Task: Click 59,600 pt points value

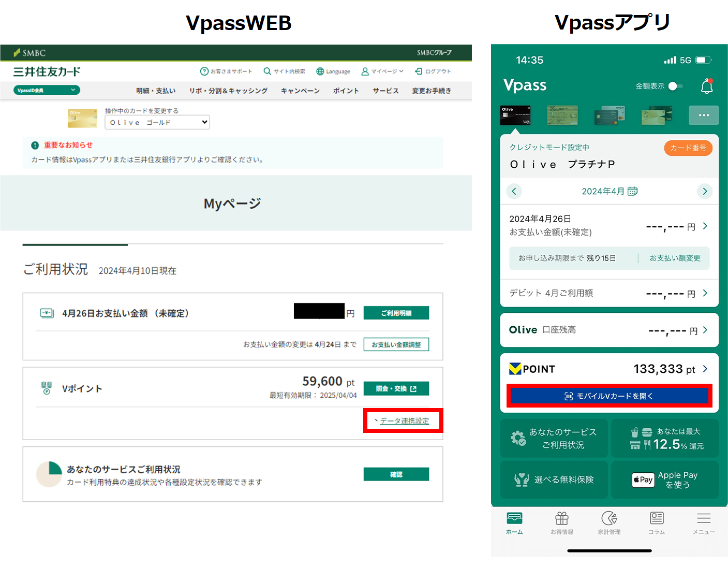Action: (x=329, y=382)
